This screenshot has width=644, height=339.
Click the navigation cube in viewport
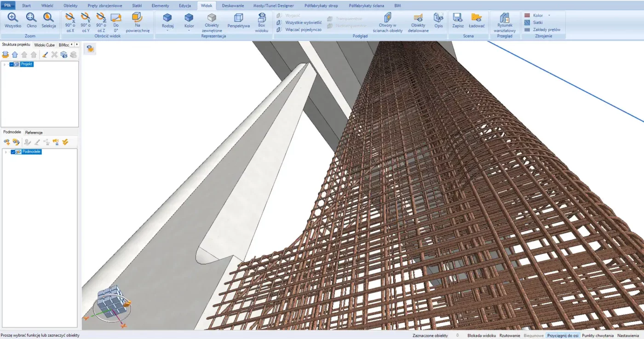(x=110, y=300)
